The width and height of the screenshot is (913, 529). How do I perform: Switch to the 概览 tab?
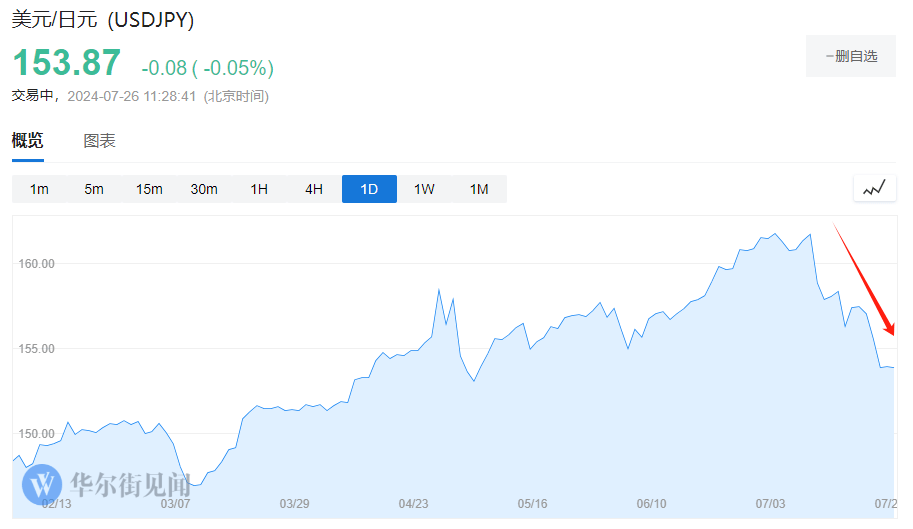[x=28, y=141]
